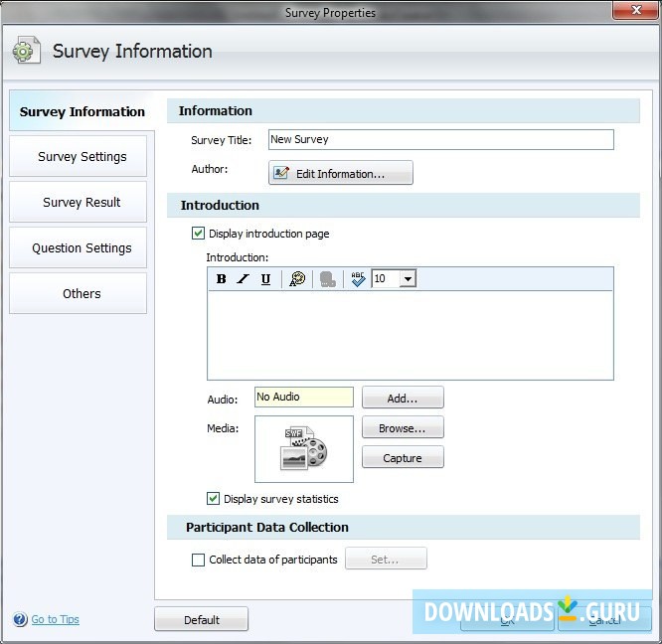Open the font color palette icon
Screen dimensions: 662x644
[x=297, y=279]
